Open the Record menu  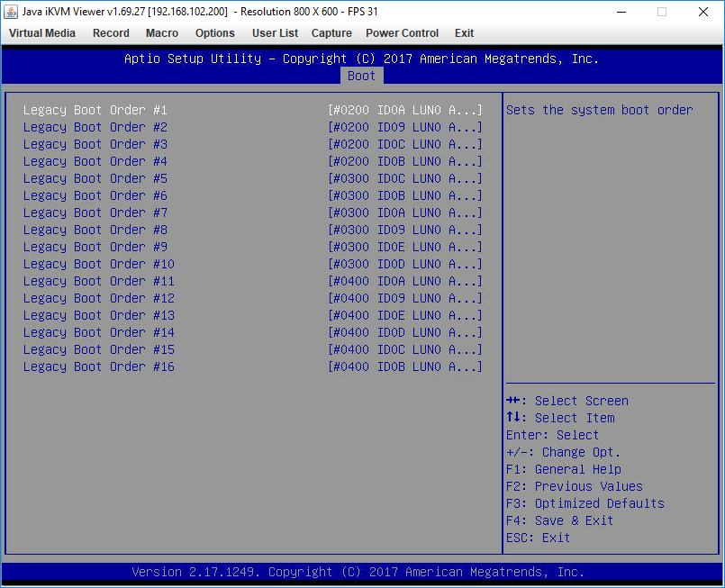click(111, 33)
